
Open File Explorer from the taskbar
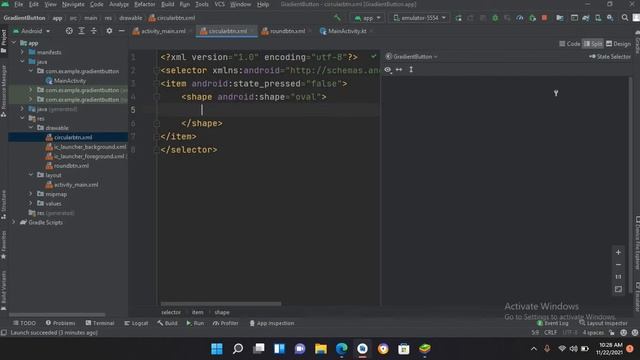click(321, 349)
